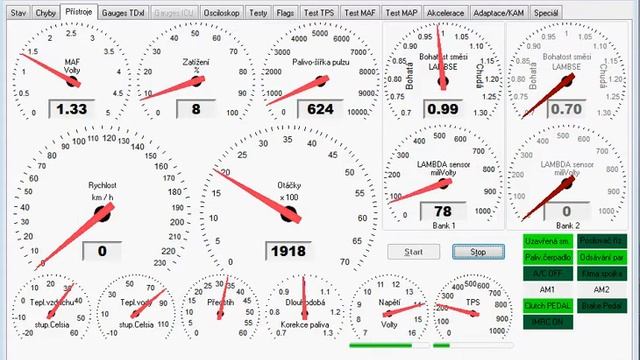Click the Clutch PEDAL indicator
The width and height of the screenshot is (640, 360).
click(x=548, y=306)
